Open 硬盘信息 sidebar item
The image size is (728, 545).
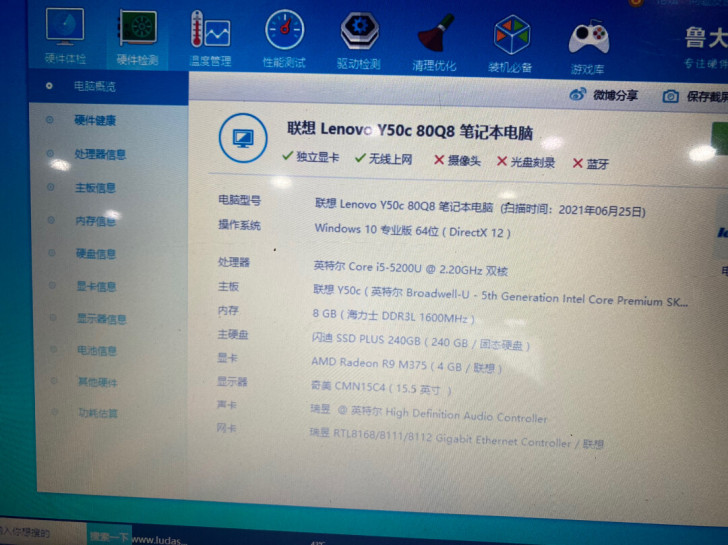point(96,253)
